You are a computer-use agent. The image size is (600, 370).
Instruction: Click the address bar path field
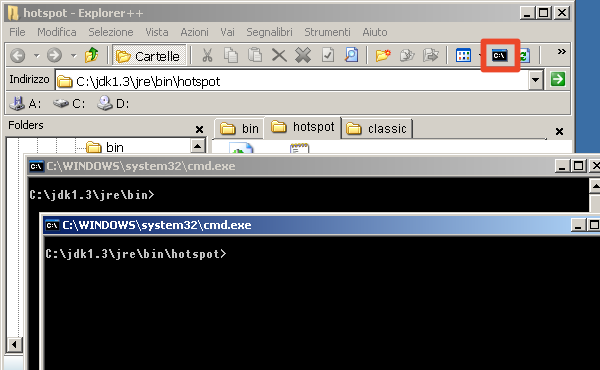(x=293, y=81)
